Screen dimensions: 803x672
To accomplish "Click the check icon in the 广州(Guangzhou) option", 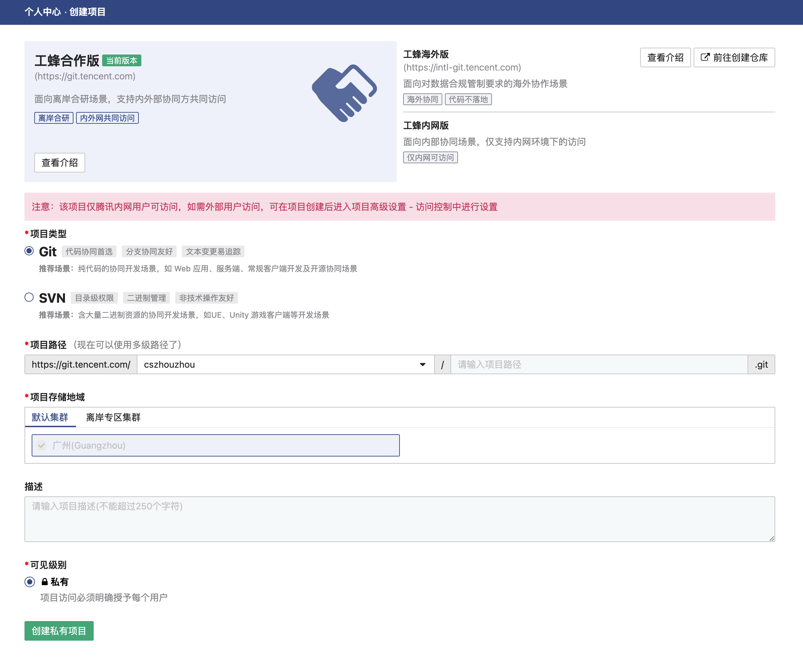I will pyautogui.click(x=42, y=445).
